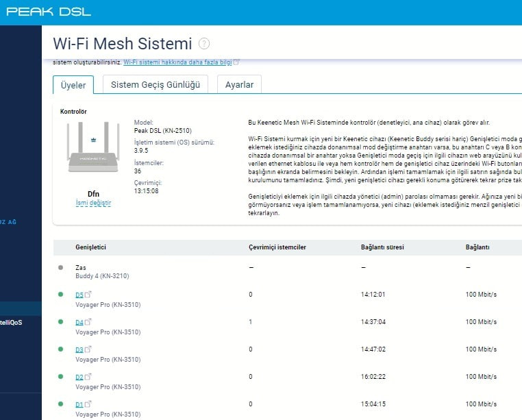Click the help question mark icon beside Wi-Fi Mesh Sistemi
Screen dimensions: 522x420
[x=204, y=44]
